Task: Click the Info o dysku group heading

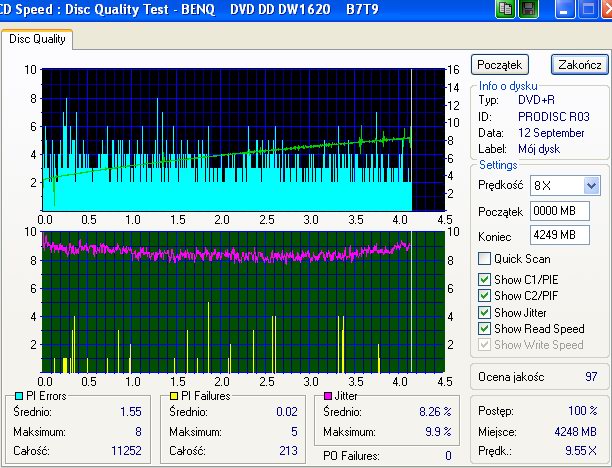Action: (x=508, y=86)
